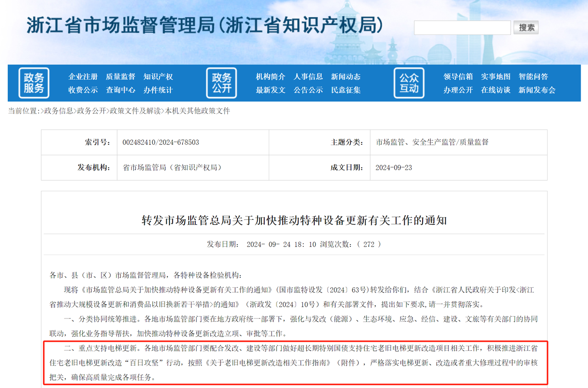Viewport: 588px width, 388px height.
Task: Click the article title 转发市场监管总局关于加快推动特种设备更新有关工作的通知
Action: pyautogui.click(x=294, y=220)
